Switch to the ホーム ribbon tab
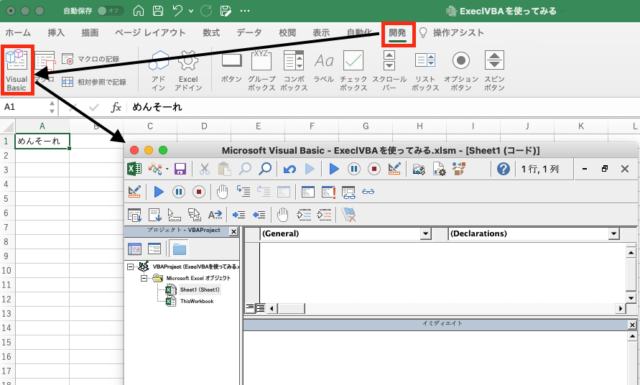 [x=18, y=33]
